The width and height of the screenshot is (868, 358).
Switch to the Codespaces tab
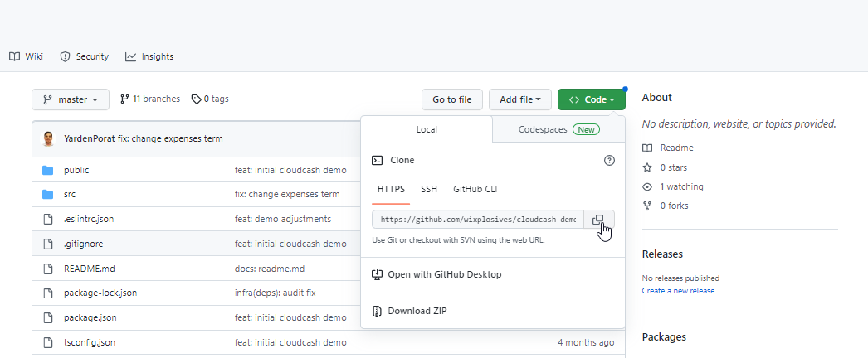(558, 129)
